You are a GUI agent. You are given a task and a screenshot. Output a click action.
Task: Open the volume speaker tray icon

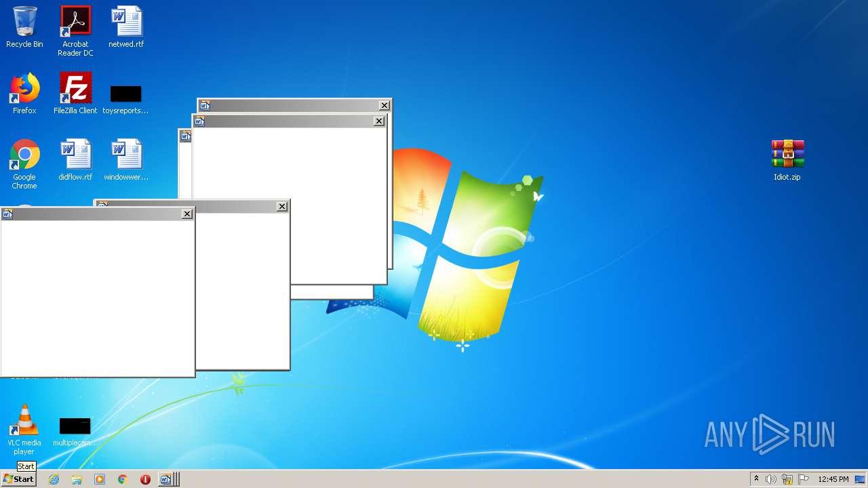[x=771, y=479]
